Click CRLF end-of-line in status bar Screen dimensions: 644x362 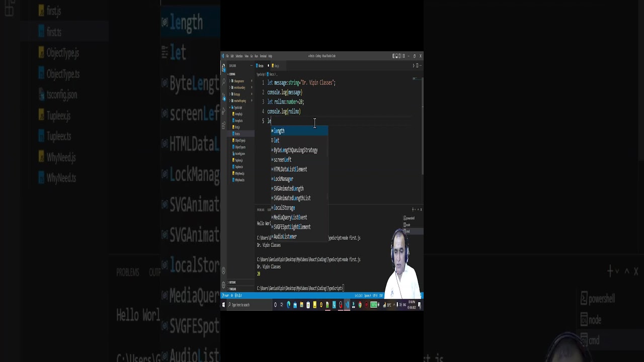[381, 296]
